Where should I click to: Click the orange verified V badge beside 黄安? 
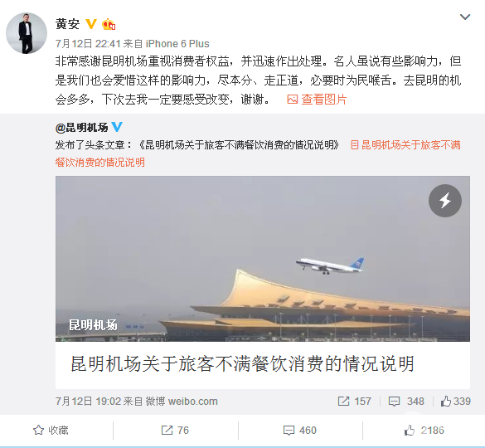point(91,24)
